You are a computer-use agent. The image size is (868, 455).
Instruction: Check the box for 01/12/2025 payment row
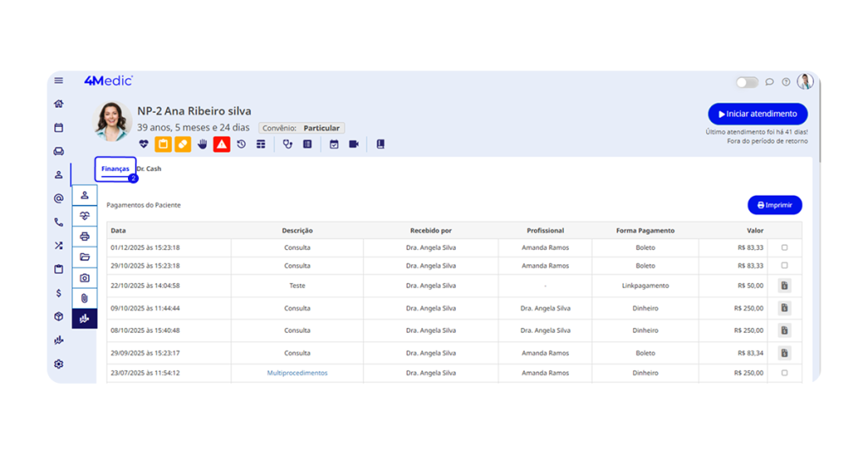tap(784, 247)
